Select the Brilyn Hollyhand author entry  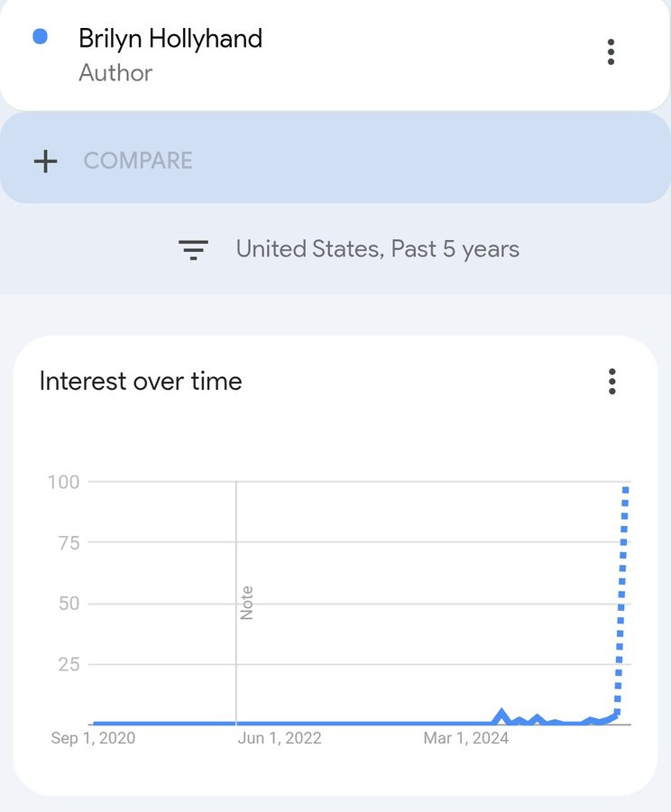pyautogui.click(x=170, y=39)
